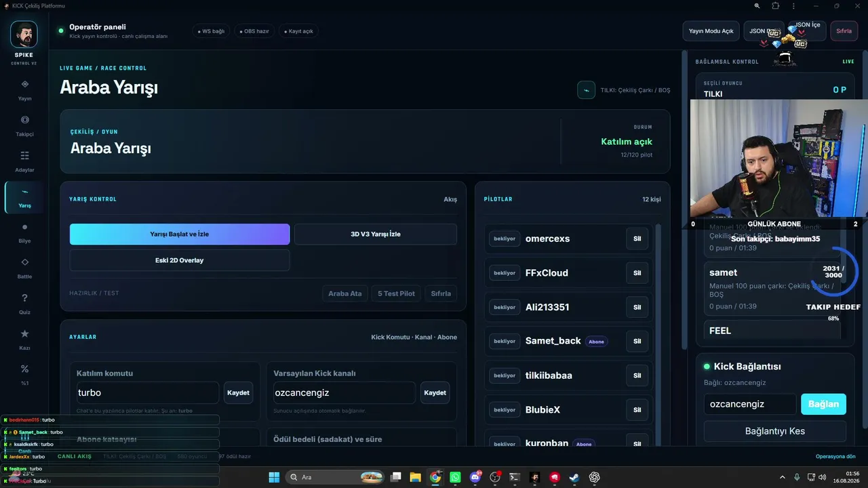This screenshot has height=488, width=868.
Task: Open the Terminal taskbar icon
Action: click(x=515, y=477)
